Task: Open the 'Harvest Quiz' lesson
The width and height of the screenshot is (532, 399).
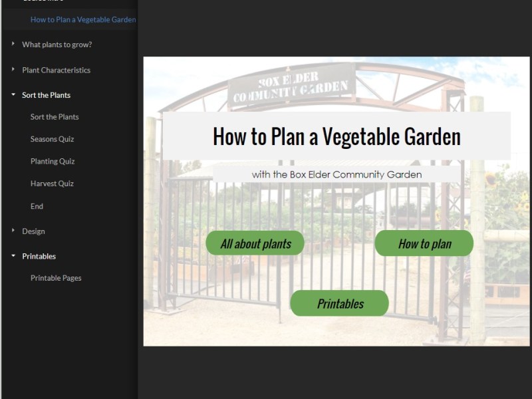Action: (53, 184)
